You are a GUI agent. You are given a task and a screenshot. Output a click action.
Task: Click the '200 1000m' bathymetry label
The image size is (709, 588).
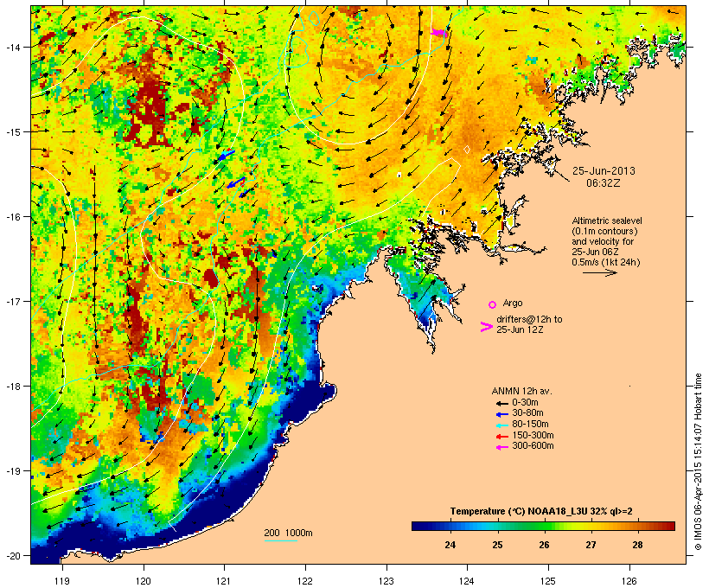click(x=288, y=533)
